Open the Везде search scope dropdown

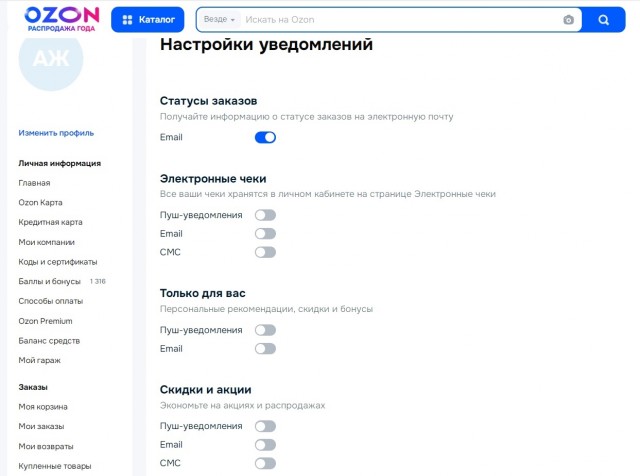pyautogui.click(x=219, y=19)
